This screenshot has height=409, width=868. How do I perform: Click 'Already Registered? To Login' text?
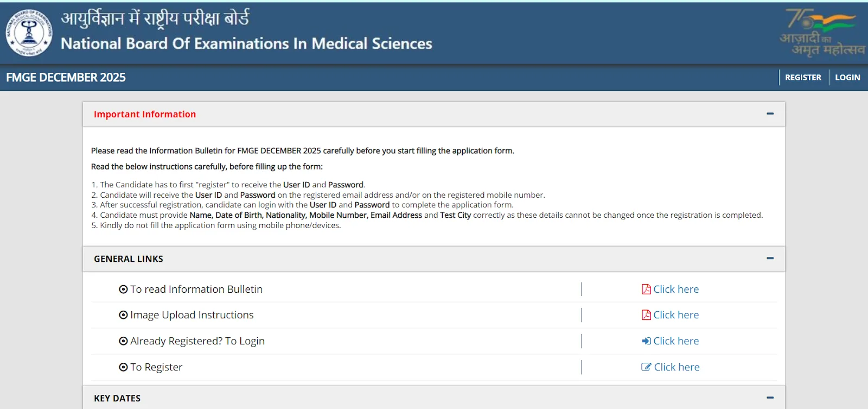[197, 341]
